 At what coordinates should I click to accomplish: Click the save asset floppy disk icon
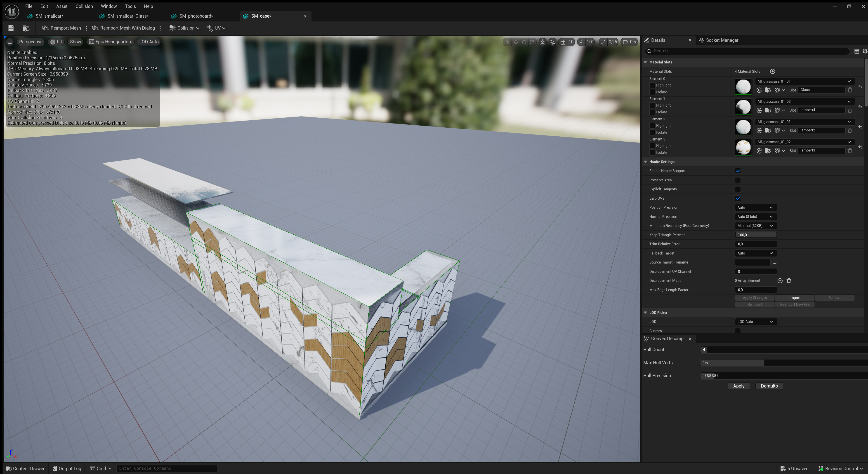point(11,28)
